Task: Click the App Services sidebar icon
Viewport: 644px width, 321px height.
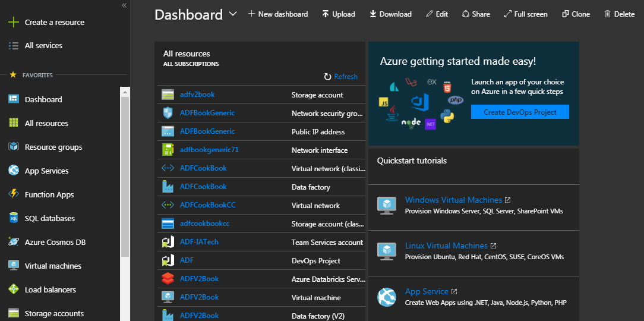Action: [14, 171]
